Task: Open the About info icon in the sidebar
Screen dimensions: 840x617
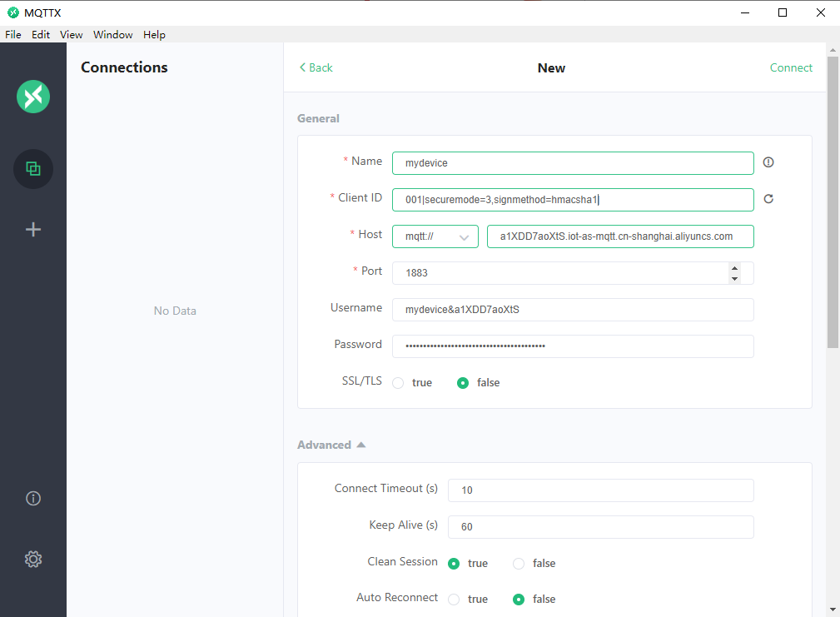Action: tap(33, 499)
